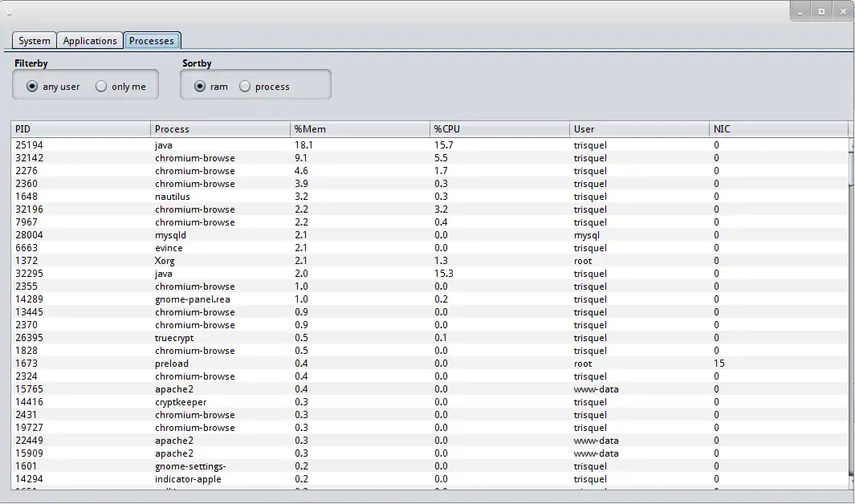Click the %Mem column header
855x504 pixels.
(x=359, y=129)
